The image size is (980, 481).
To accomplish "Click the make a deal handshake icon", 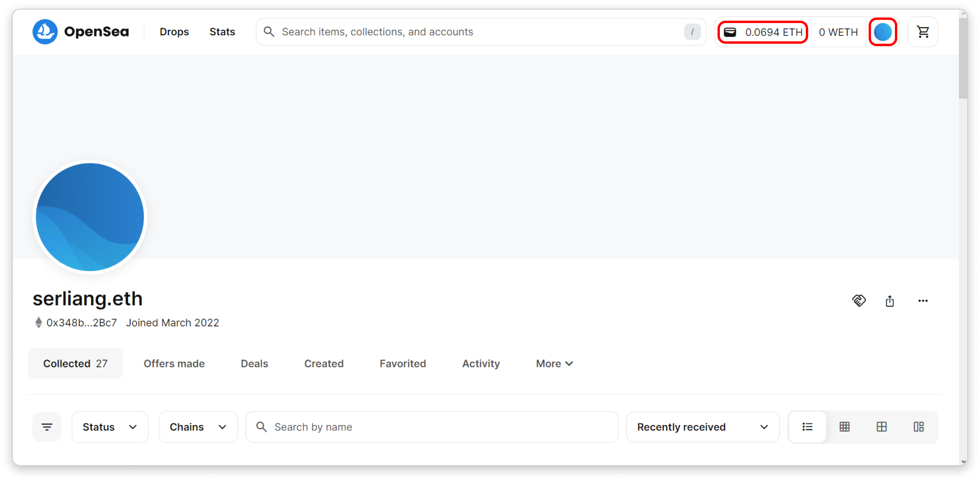I will [859, 301].
